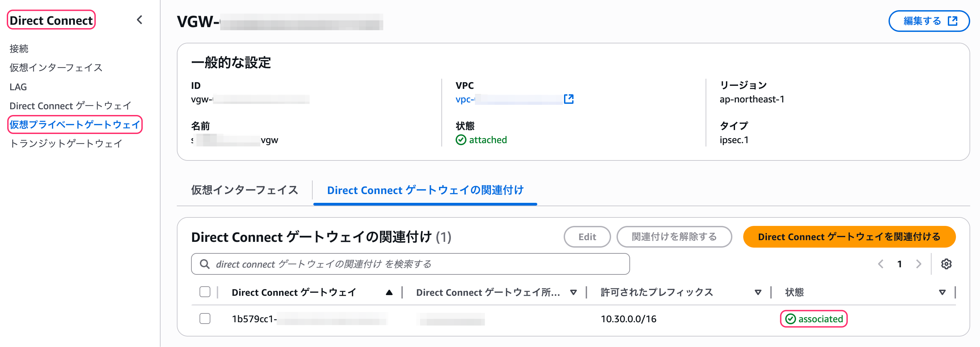Go to next page arrow
The width and height of the screenshot is (980, 347).
(919, 264)
